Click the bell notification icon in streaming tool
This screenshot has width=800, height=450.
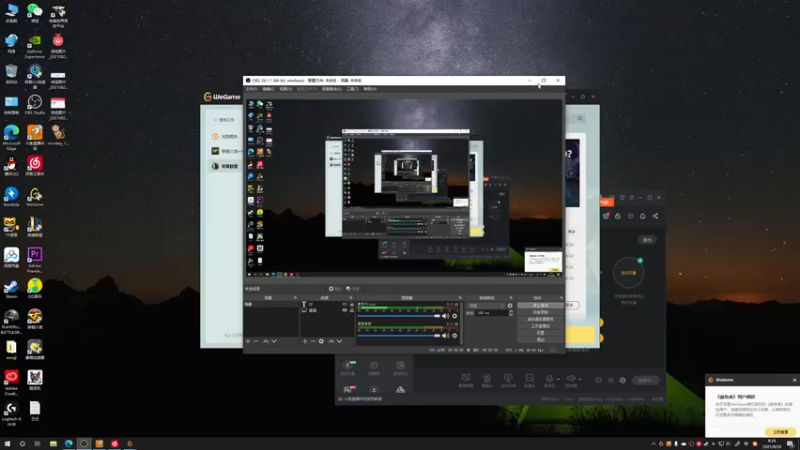click(x=643, y=216)
